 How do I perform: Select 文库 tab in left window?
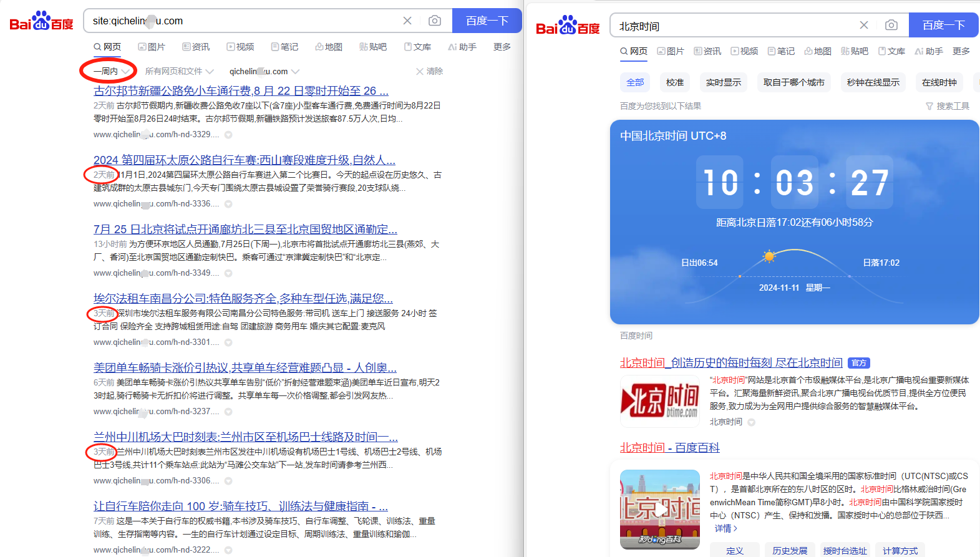coord(417,47)
